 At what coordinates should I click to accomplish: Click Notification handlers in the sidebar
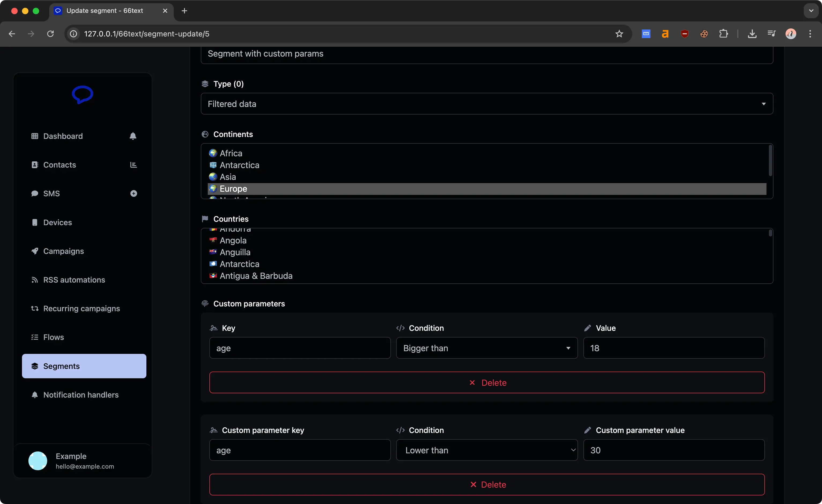80,395
